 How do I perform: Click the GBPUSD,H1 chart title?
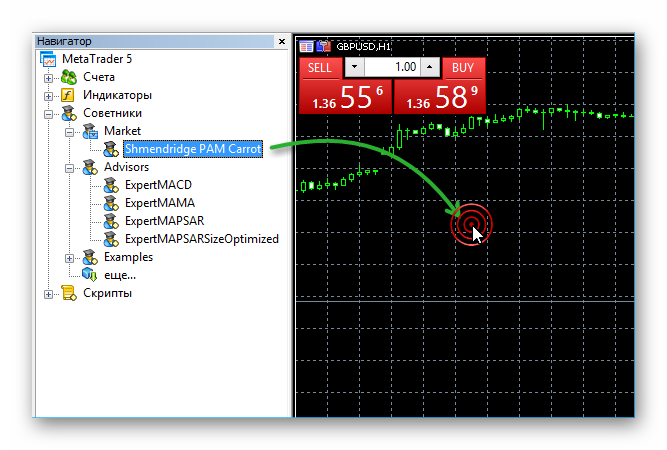click(x=363, y=46)
